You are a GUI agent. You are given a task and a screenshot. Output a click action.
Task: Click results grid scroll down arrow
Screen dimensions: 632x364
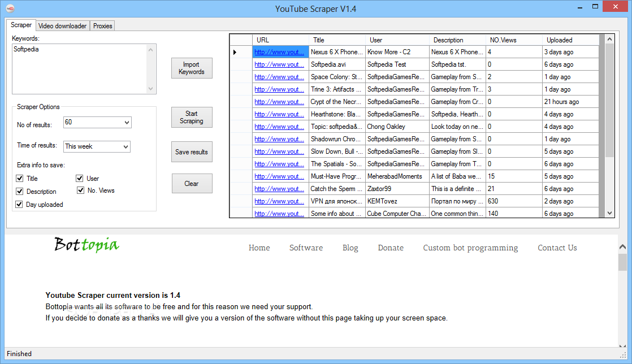click(x=609, y=213)
